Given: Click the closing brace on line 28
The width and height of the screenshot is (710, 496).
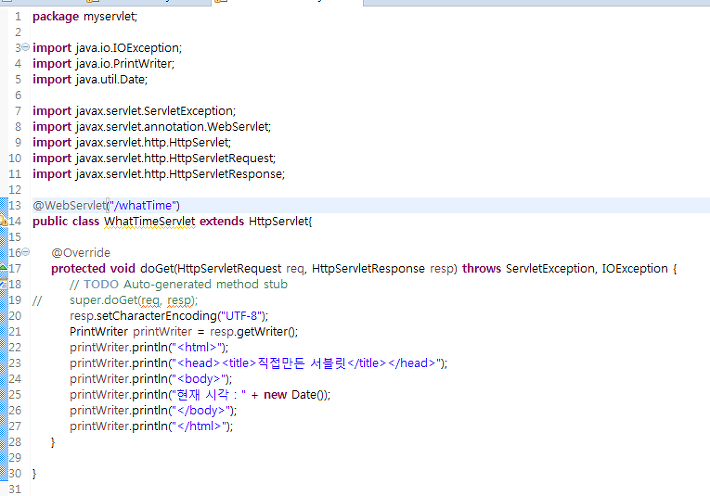Looking at the screenshot, I should 53,442.
